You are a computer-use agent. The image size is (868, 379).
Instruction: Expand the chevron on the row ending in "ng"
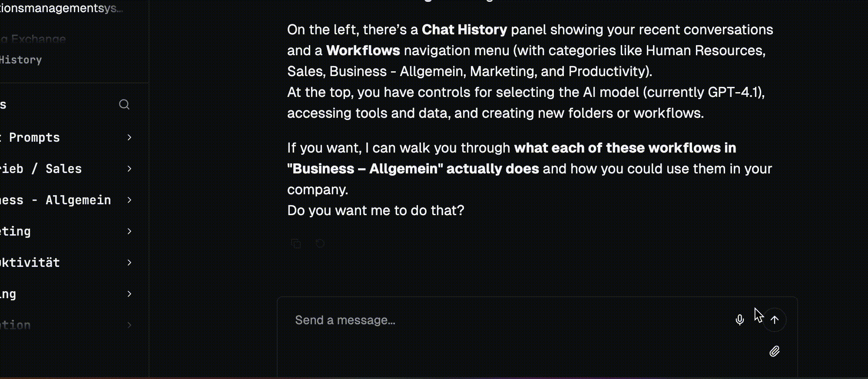129,294
